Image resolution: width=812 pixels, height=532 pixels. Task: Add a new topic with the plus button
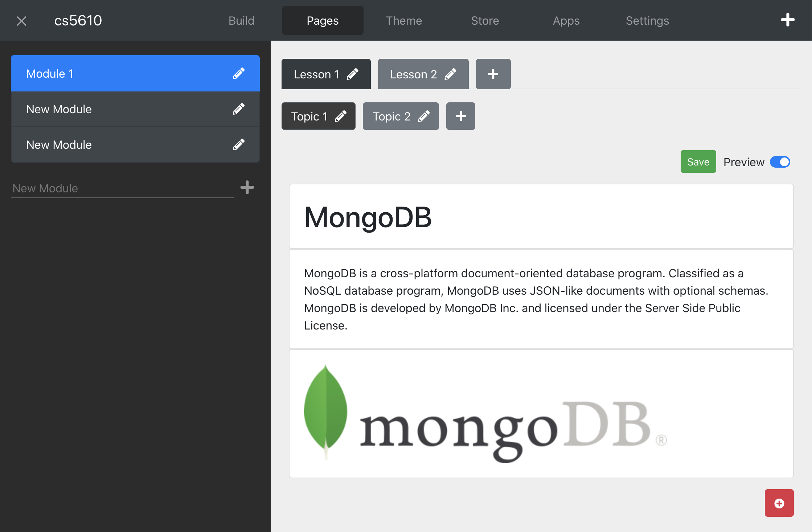460,116
